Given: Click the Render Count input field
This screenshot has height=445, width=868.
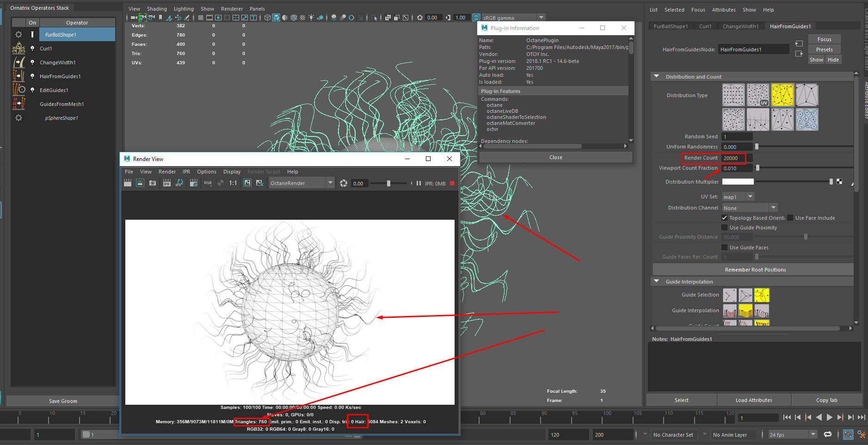Looking at the screenshot, I should coord(737,158).
